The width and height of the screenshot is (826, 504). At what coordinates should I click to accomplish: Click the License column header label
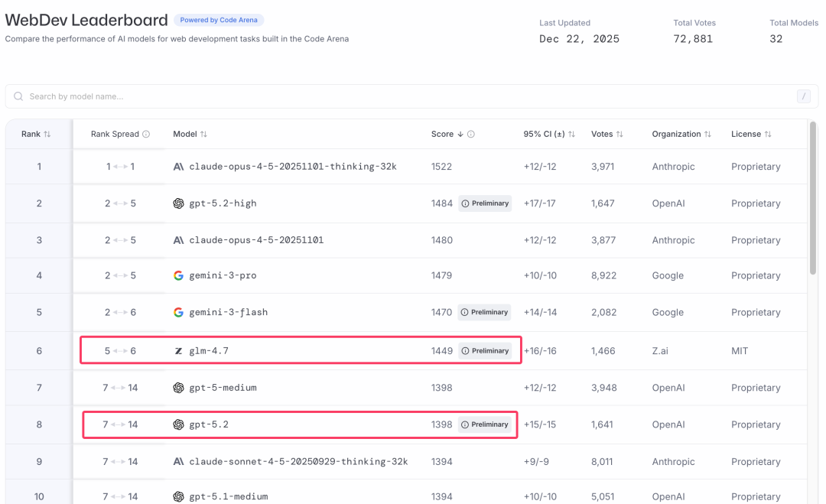746,135
